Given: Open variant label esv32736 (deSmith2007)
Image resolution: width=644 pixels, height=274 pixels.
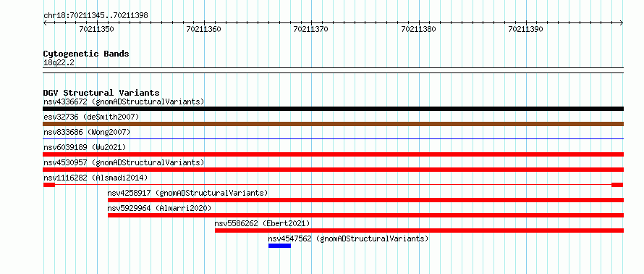Looking at the screenshot, I should click(x=91, y=117).
